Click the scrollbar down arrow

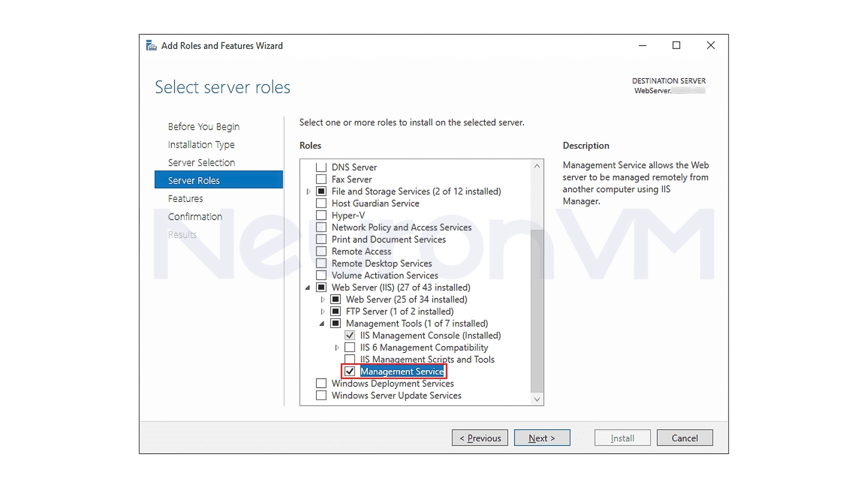click(x=537, y=399)
